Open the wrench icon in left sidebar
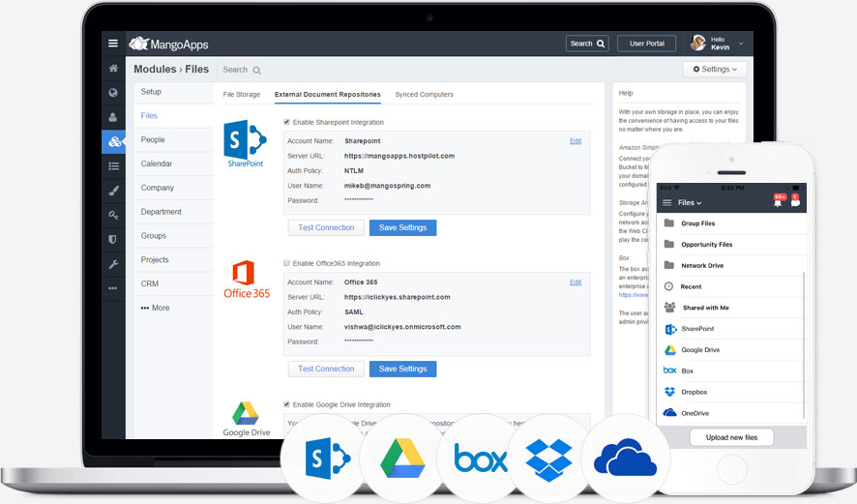 [113, 264]
